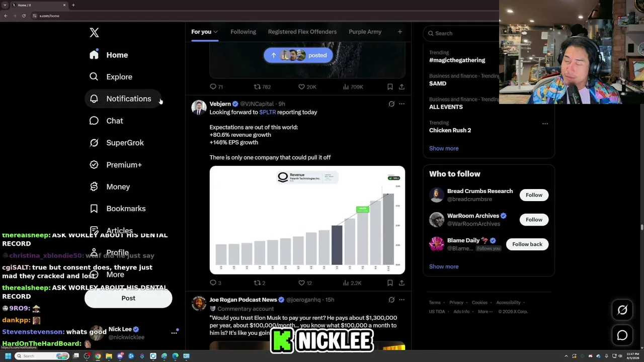Ask Grok about Vebjørn's post
644x362 pixels.
[391, 104]
